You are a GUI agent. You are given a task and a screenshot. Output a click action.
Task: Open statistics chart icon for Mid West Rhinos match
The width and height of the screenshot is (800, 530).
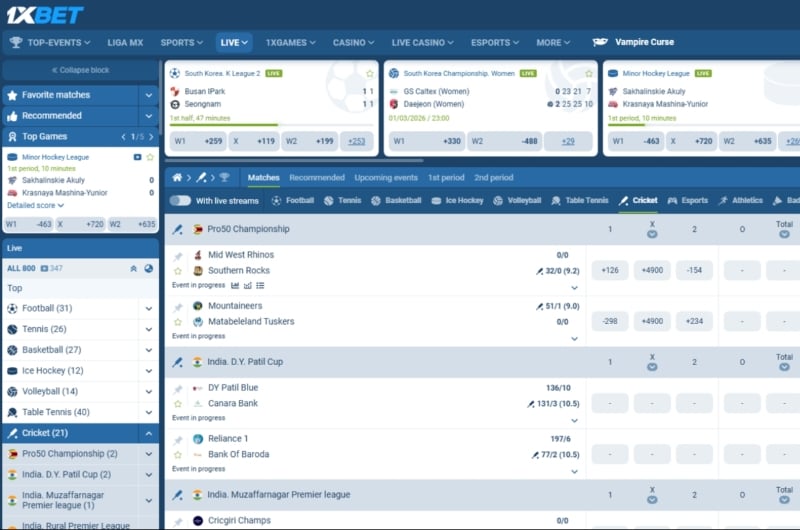[235, 286]
